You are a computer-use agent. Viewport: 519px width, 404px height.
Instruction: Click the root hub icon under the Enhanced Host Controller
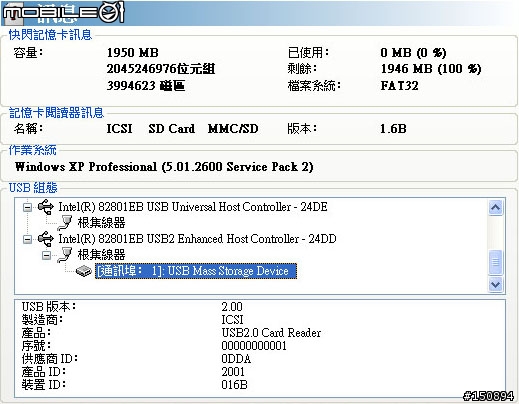pos(65,255)
